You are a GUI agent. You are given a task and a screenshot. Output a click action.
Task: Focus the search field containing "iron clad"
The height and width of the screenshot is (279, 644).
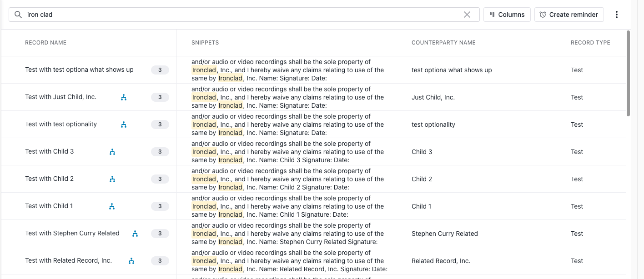click(x=244, y=15)
